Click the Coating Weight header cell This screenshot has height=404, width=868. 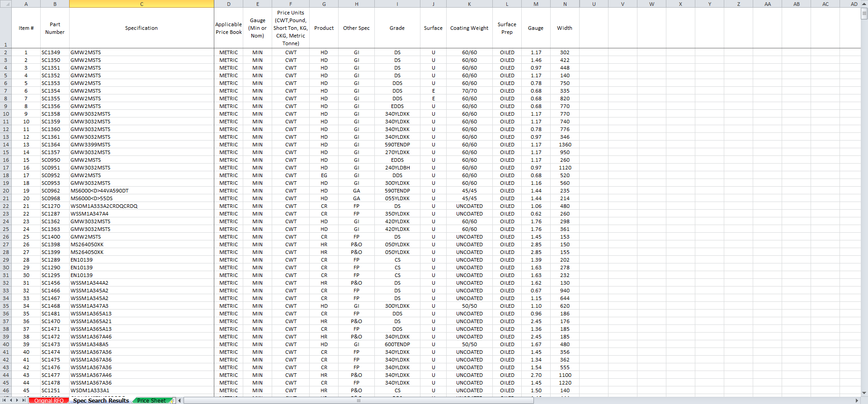coord(469,28)
